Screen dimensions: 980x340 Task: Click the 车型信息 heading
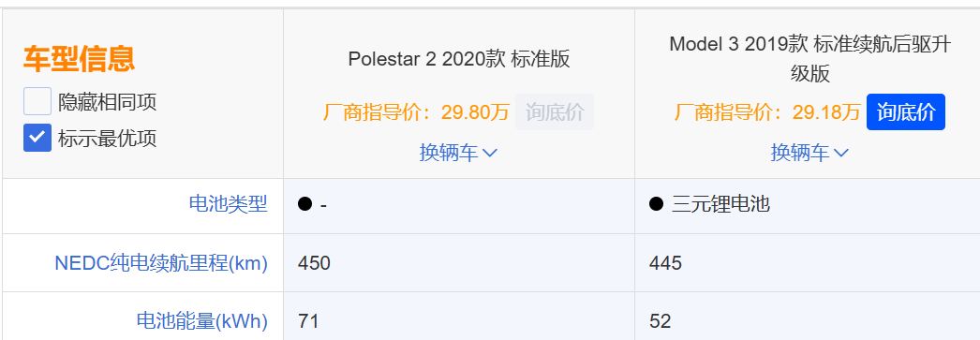click(79, 59)
